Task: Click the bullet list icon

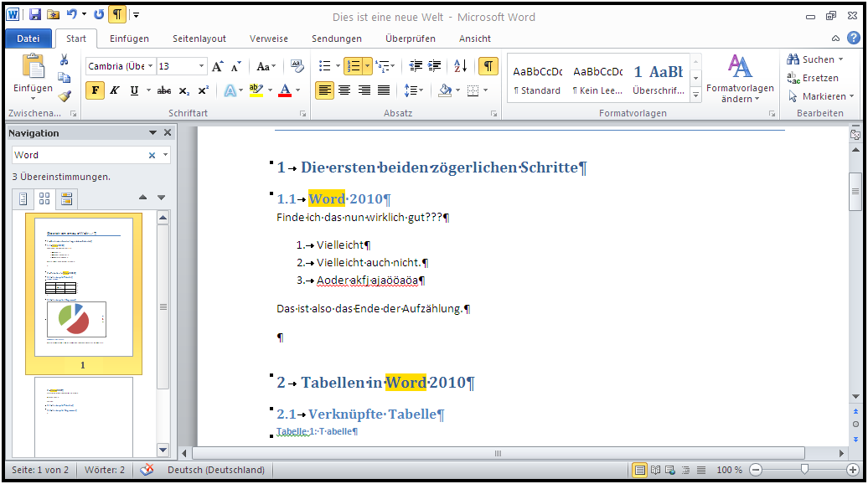Action: tap(325, 66)
